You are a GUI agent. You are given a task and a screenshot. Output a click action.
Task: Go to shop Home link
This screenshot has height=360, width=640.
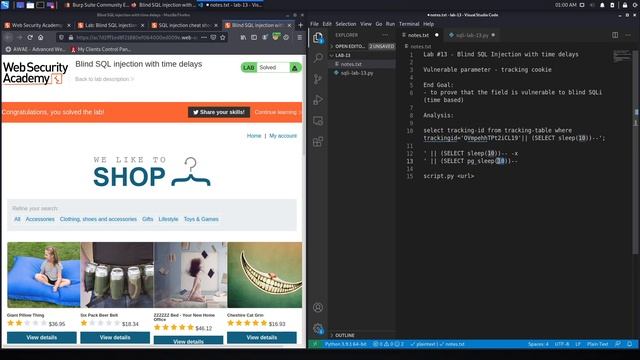pyautogui.click(x=254, y=136)
